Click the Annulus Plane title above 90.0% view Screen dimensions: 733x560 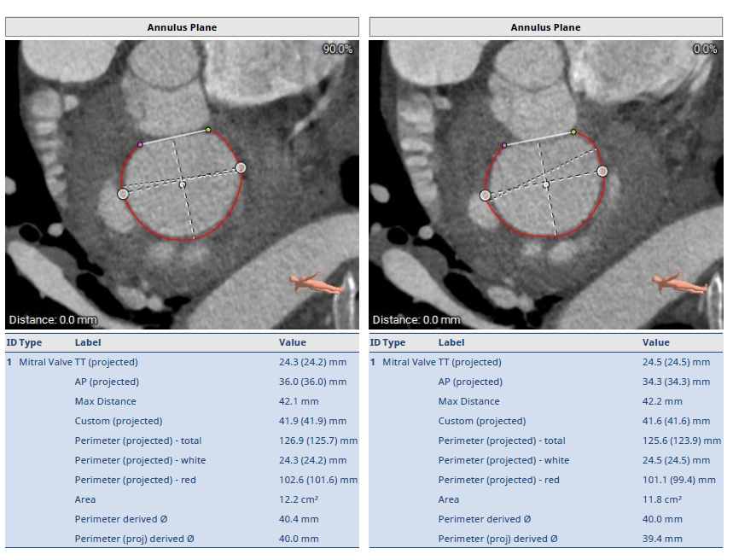point(182,27)
